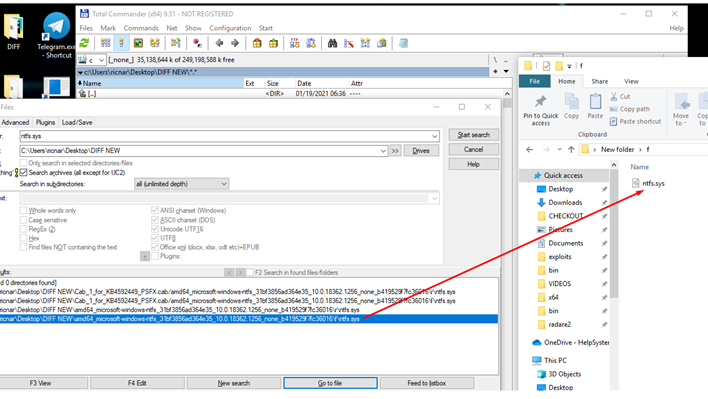This screenshot has height=399, width=708.
Task: Open Explorer recent locations dropdown
Action: pyautogui.click(x=559, y=149)
